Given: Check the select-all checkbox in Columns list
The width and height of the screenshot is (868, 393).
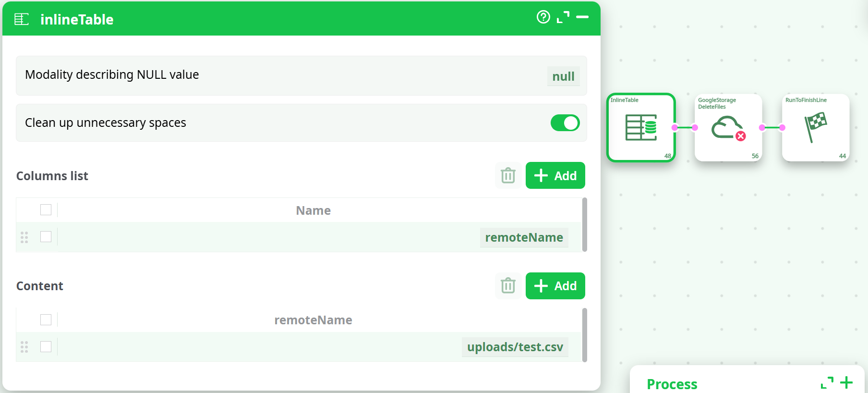Looking at the screenshot, I should [46, 210].
